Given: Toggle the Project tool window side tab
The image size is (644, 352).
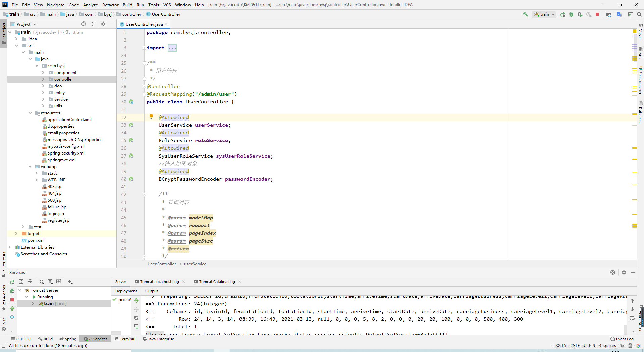Looking at the screenshot, I should (x=4, y=34).
